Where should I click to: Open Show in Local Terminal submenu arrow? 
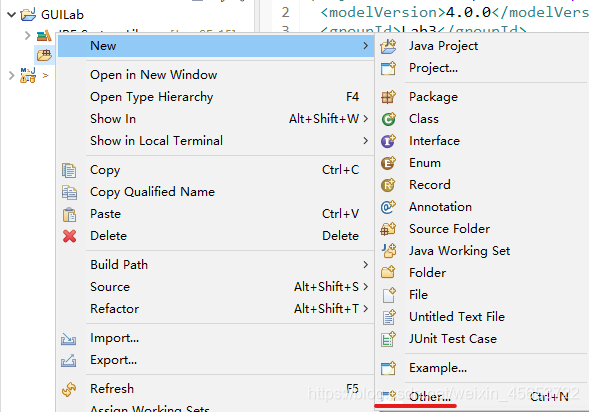[365, 141]
